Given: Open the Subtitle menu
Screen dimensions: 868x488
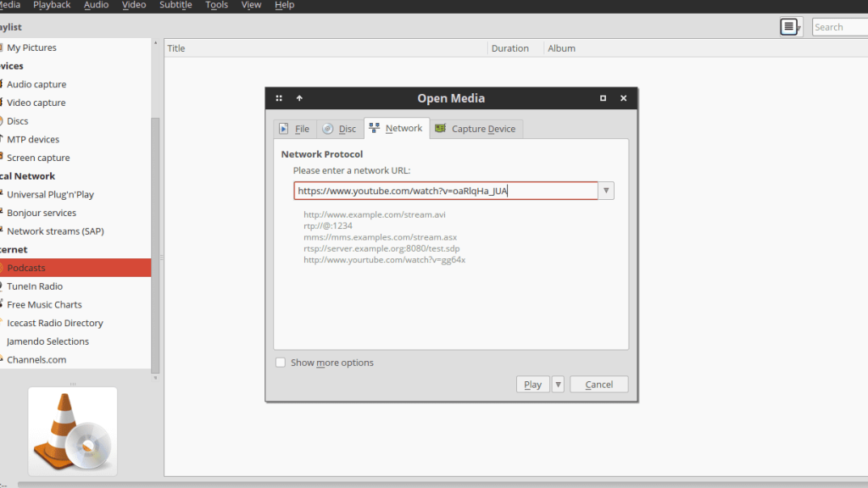Looking at the screenshot, I should pos(175,5).
